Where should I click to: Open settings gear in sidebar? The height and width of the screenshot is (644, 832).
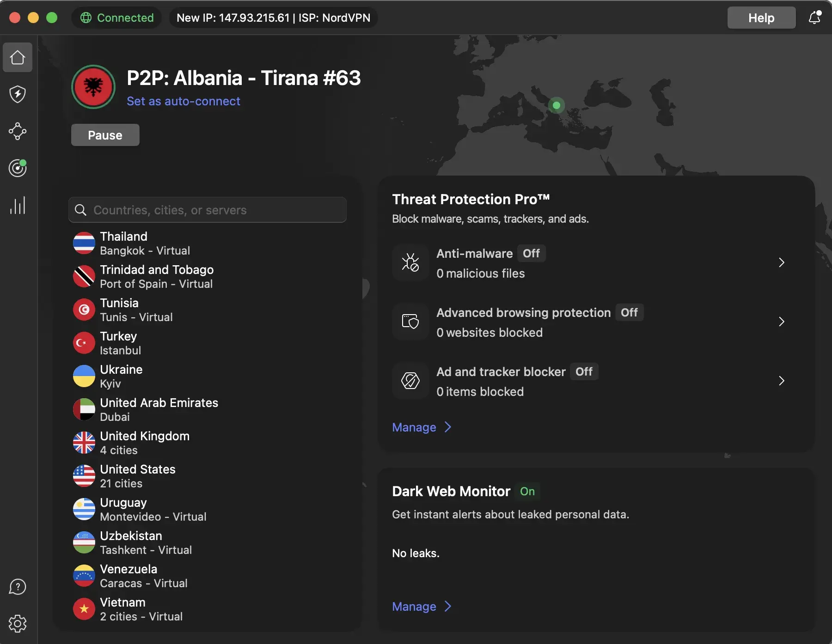[x=18, y=624]
